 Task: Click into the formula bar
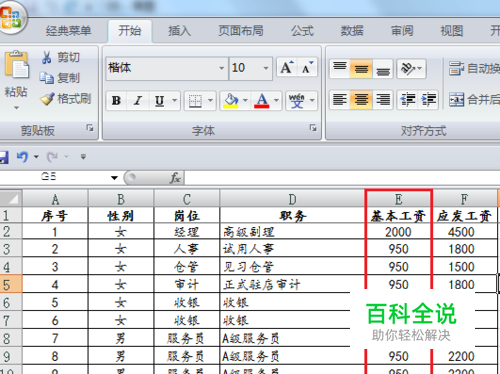coord(342,178)
